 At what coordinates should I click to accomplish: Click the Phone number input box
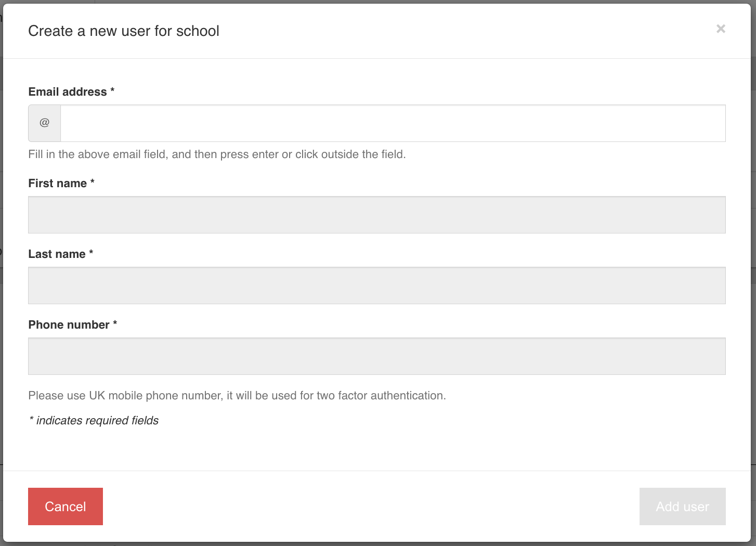(x=376, y=356)
